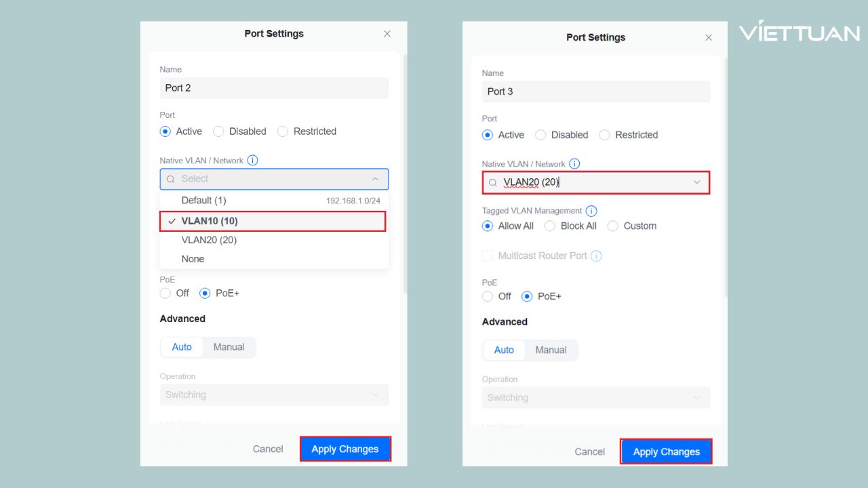Click info icon beside Native VLAN in Port 2
This screenshot has height=488, width=868.
tap(252, 161)
